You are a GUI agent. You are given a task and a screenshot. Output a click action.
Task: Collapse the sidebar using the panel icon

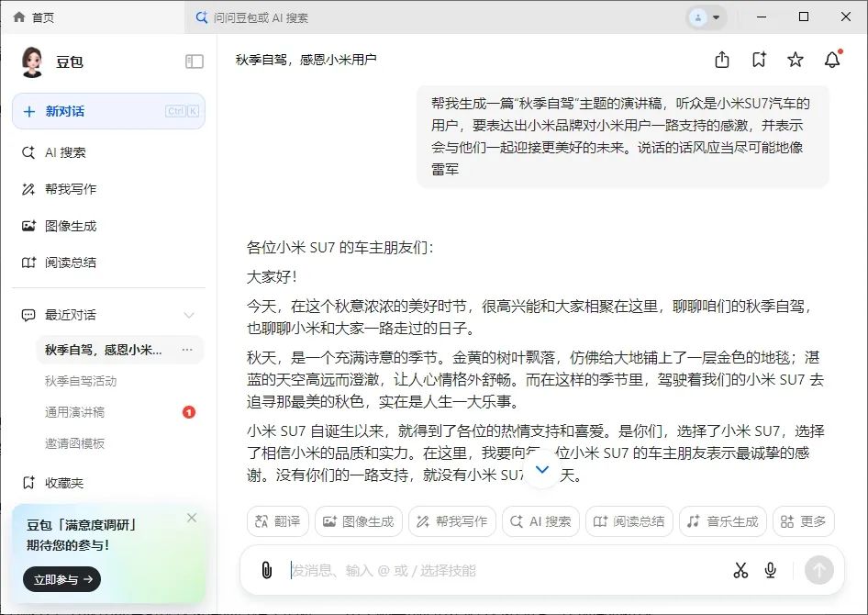coord(195,61)
